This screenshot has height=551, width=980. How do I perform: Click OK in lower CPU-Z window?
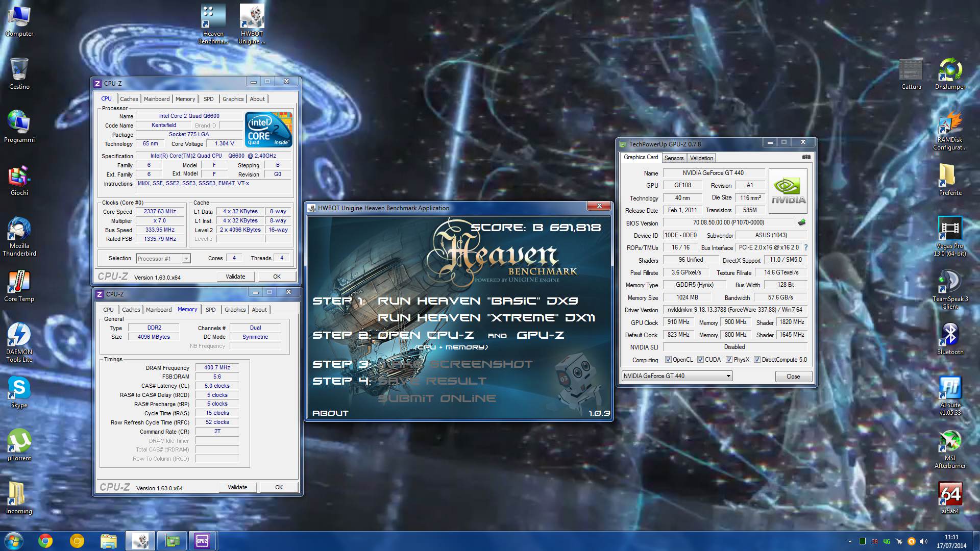click(279, 487)
